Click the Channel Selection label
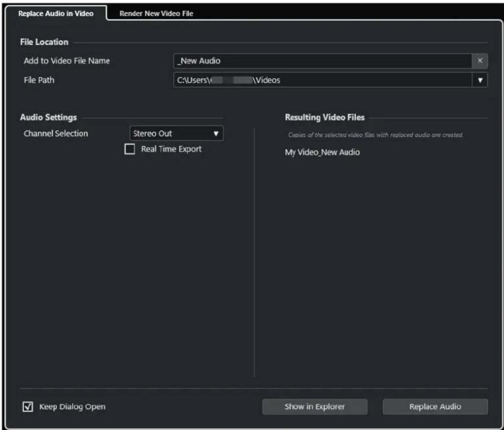Viewport: 504px width, 430px height. point(56,133)
